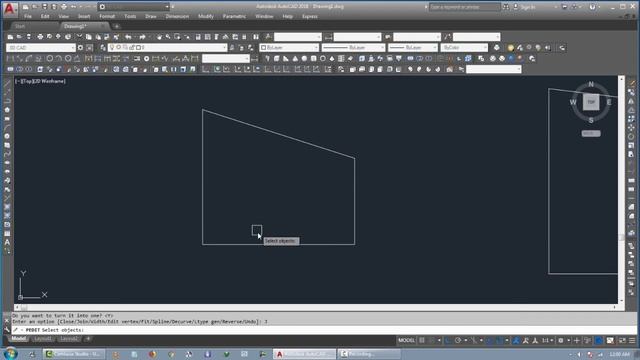Click the Redo arrow in Standard toolbar

pyautogui.click(x=142, y=37)
